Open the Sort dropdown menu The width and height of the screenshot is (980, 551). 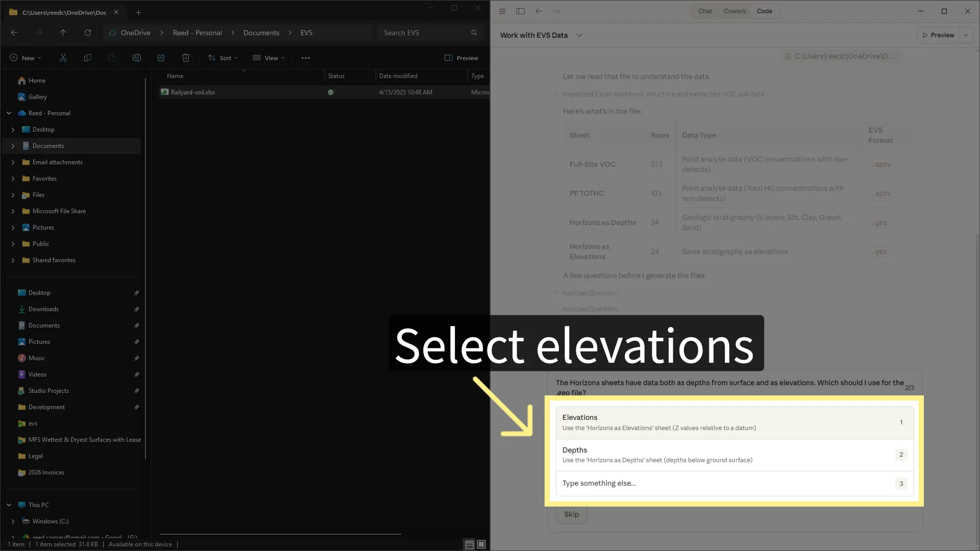(223, 58)
